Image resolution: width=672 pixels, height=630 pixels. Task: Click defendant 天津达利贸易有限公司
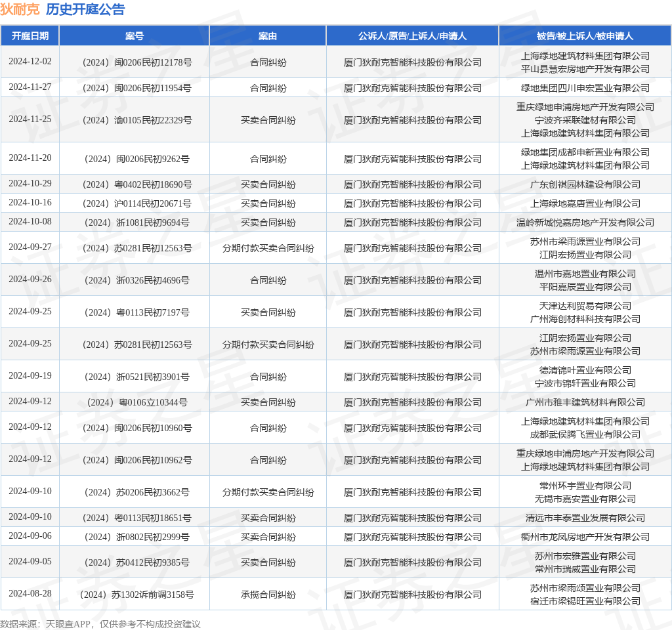(x=585, y=306)
